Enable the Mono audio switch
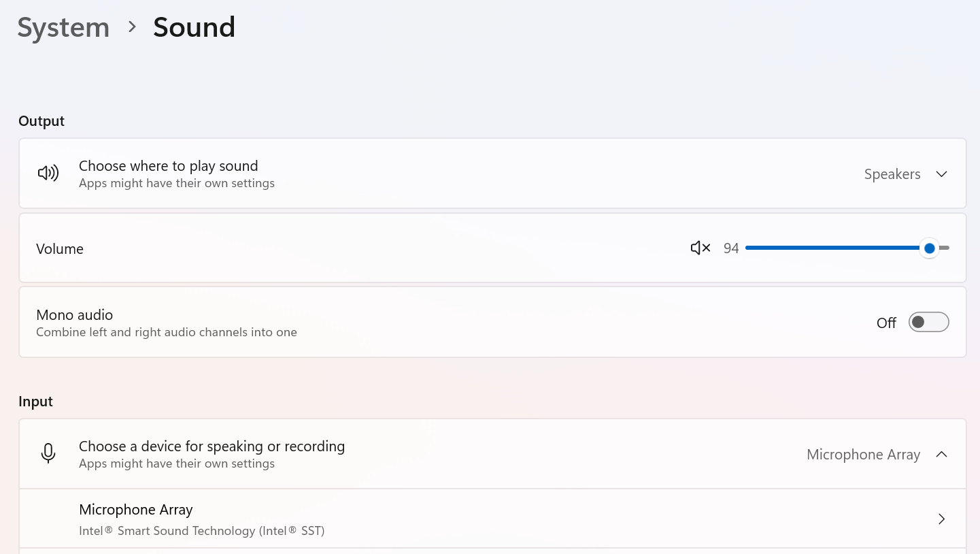This screenshot has width=980, height=554. click(928, 322)
